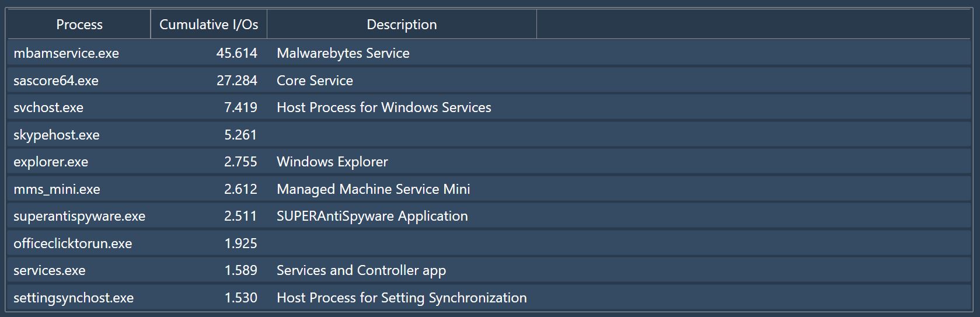Viewport: 980px width, 317px height.
Task: Click the superantispyware.exe process name
Action: tap(79, 216)
